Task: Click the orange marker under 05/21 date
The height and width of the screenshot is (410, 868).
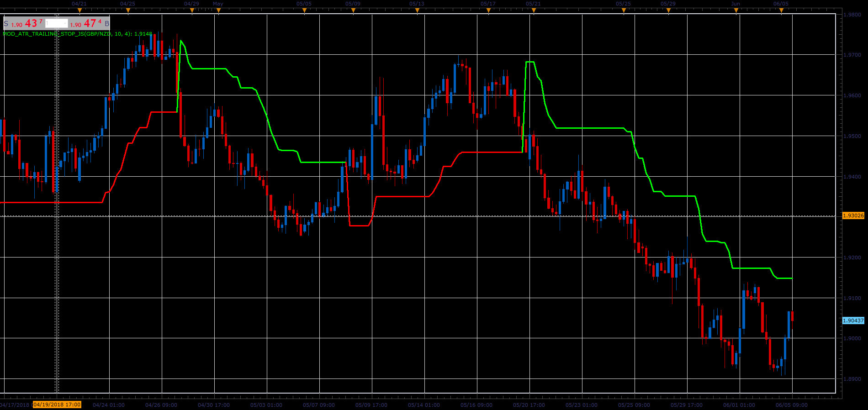Action: coord(534,10)
